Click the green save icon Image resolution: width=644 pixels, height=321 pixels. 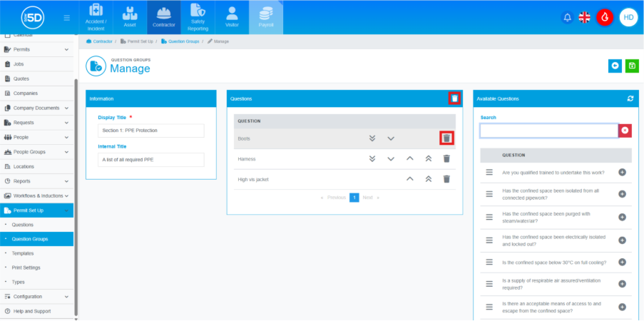[x=631, y=66]
